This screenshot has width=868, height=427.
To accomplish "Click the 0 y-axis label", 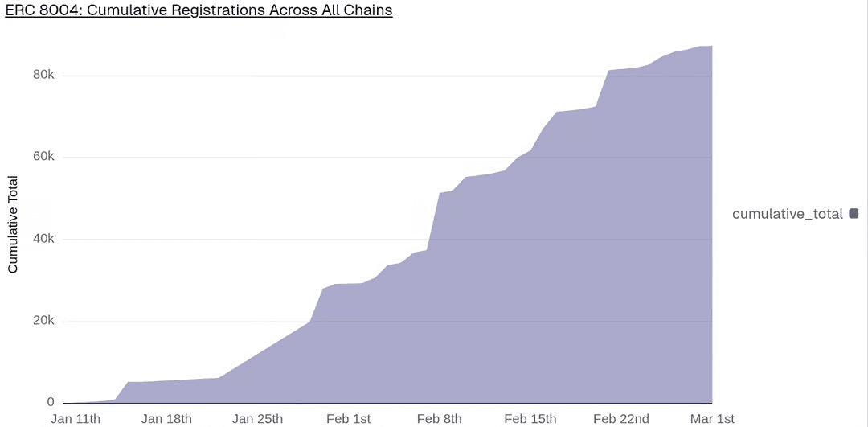I will coord(50,402).
